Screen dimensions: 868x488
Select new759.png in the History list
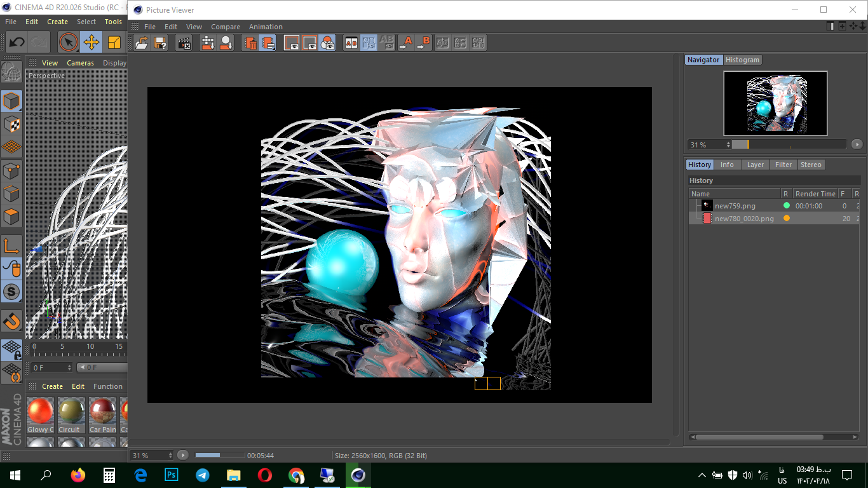(734, 205)
